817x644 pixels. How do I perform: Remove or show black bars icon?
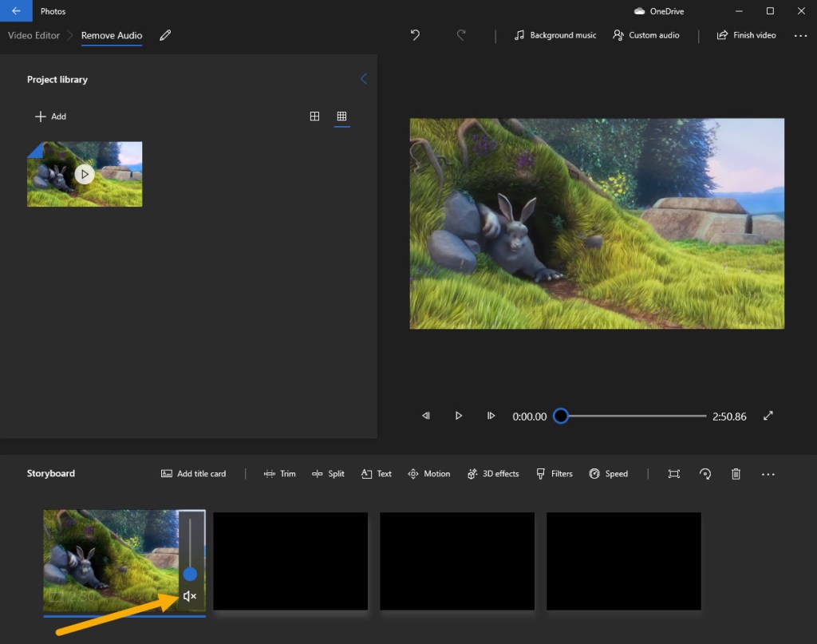(673, 473)
